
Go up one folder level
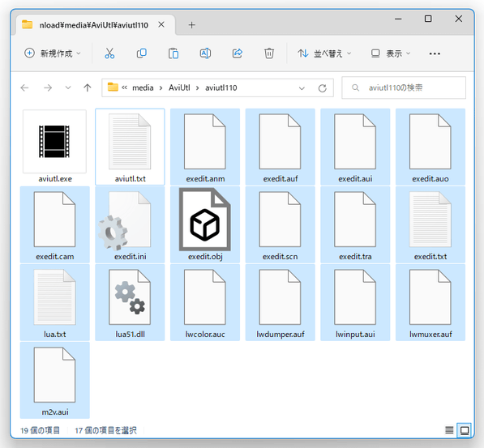88,88
